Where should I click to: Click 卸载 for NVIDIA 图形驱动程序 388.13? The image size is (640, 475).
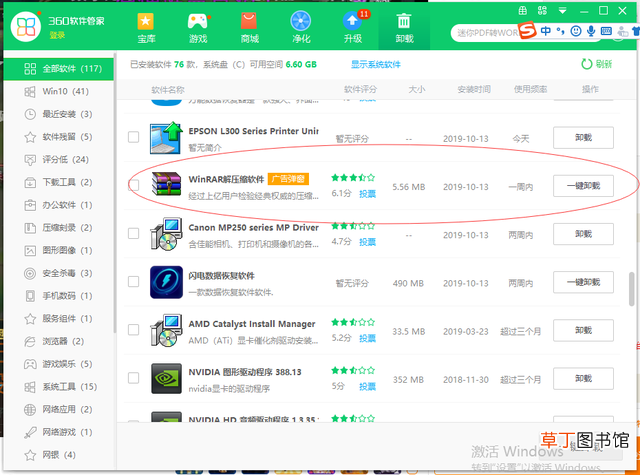tap(583, 379)
